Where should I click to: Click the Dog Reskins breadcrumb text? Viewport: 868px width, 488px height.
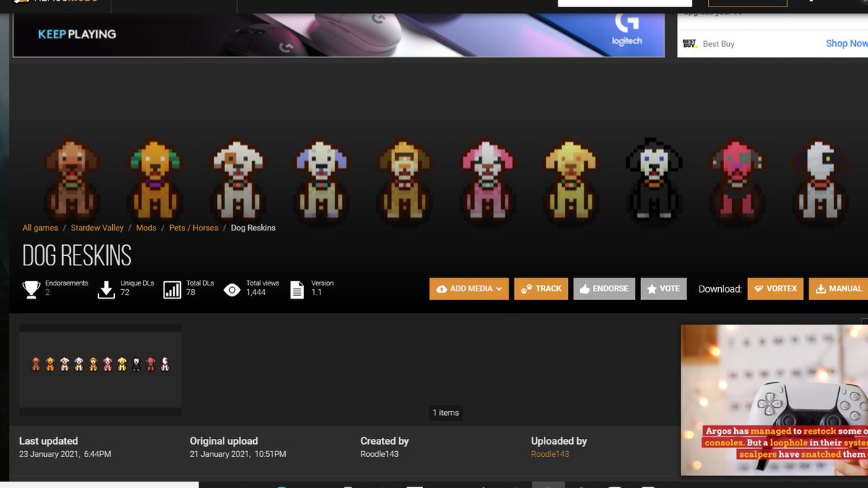click(253, 228)
